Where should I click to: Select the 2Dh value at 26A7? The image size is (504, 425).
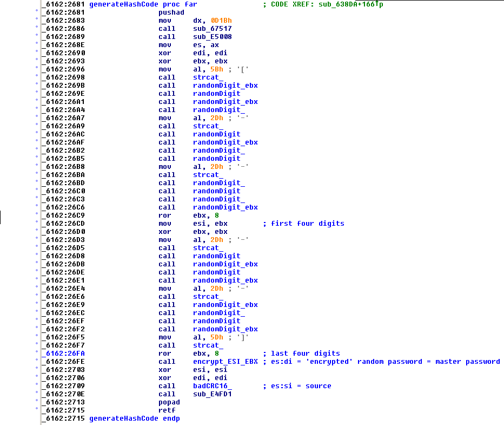click(217, 118)
